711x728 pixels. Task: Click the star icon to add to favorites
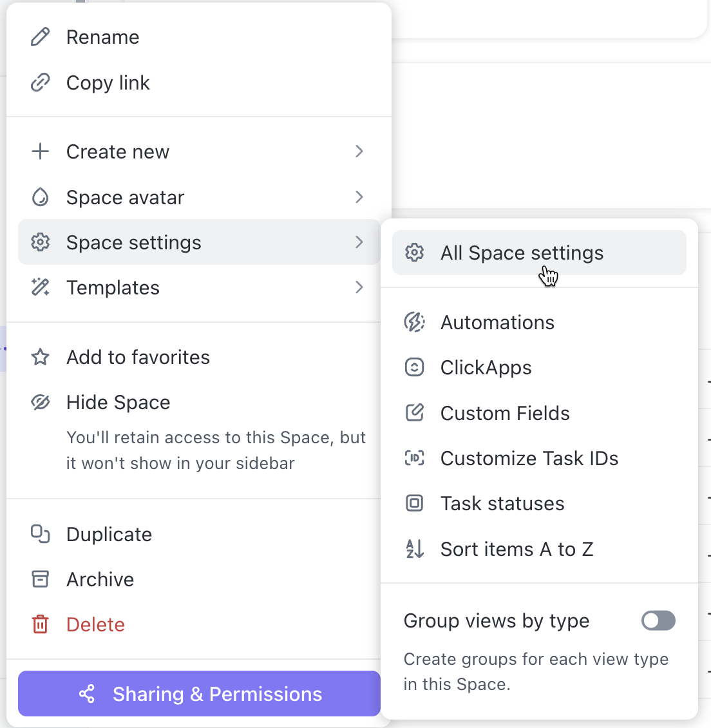(41, 357)
